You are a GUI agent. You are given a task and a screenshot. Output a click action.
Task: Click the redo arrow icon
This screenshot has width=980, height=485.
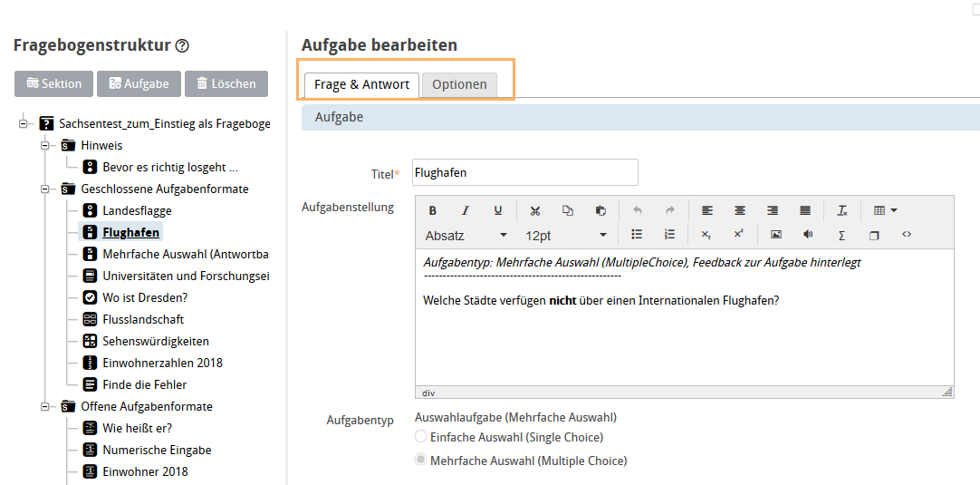(670, 211)
